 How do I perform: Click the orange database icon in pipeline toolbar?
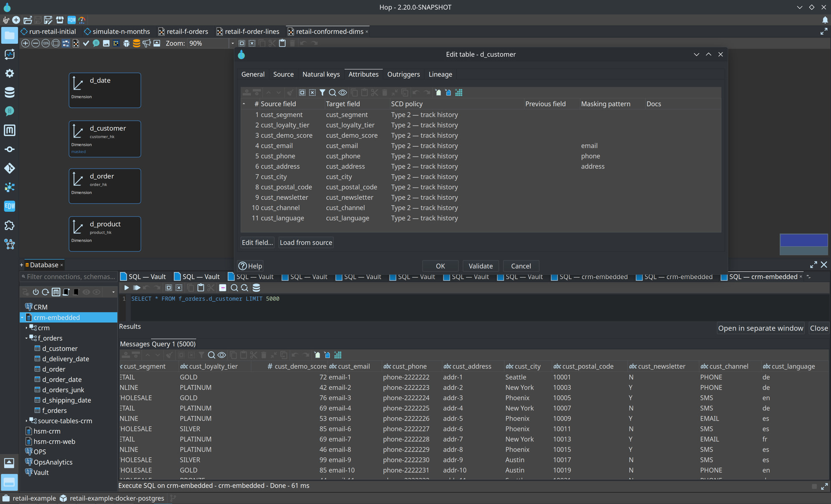click(x=136, y=43)
